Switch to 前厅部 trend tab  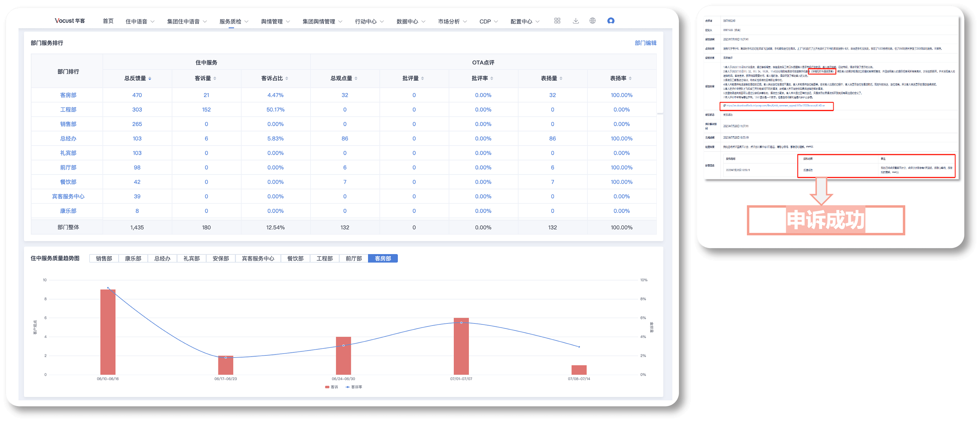(x=353, y=259)
